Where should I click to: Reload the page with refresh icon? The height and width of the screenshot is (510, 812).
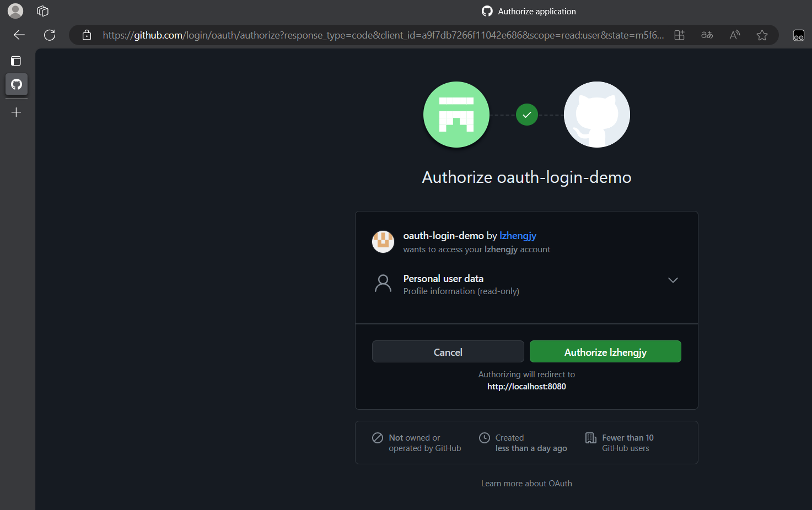click(50, 35)
